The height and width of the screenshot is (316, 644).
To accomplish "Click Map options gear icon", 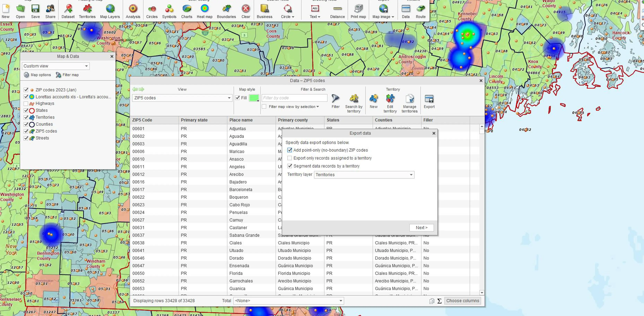I will click(26, 75).
